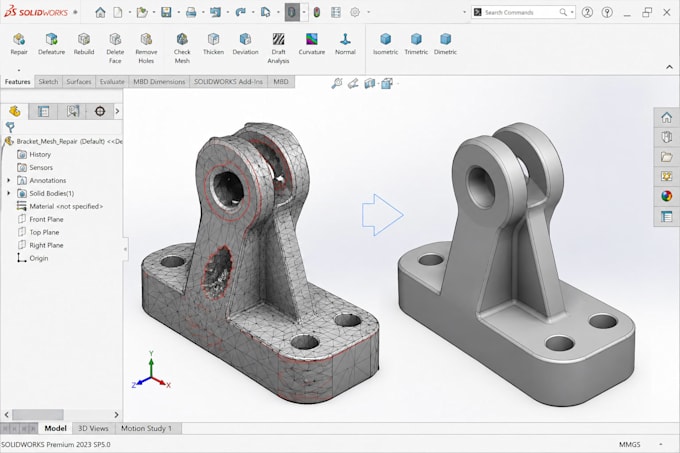Run the Check Mesh tool
The width and height of the screenshot is (680, 453).
pyautogui.click(x=182, y=39)
